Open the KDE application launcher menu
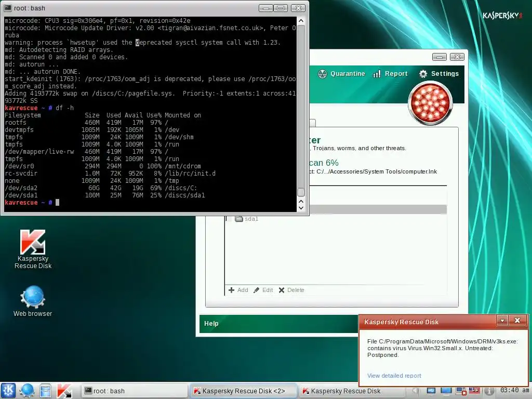This screenshot has width=532, height=399. point(8,391)
